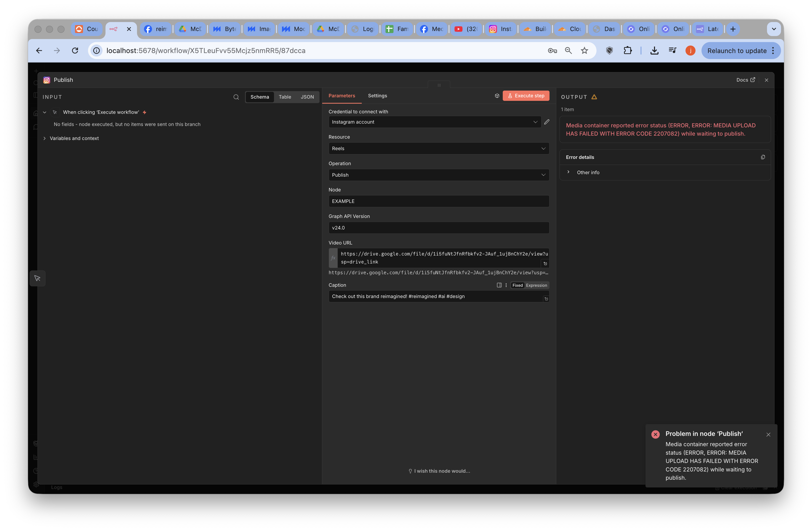Open the Operation dropdown showing Publish
The height and width of the screenshot is (531, 812).
point(438,175)
